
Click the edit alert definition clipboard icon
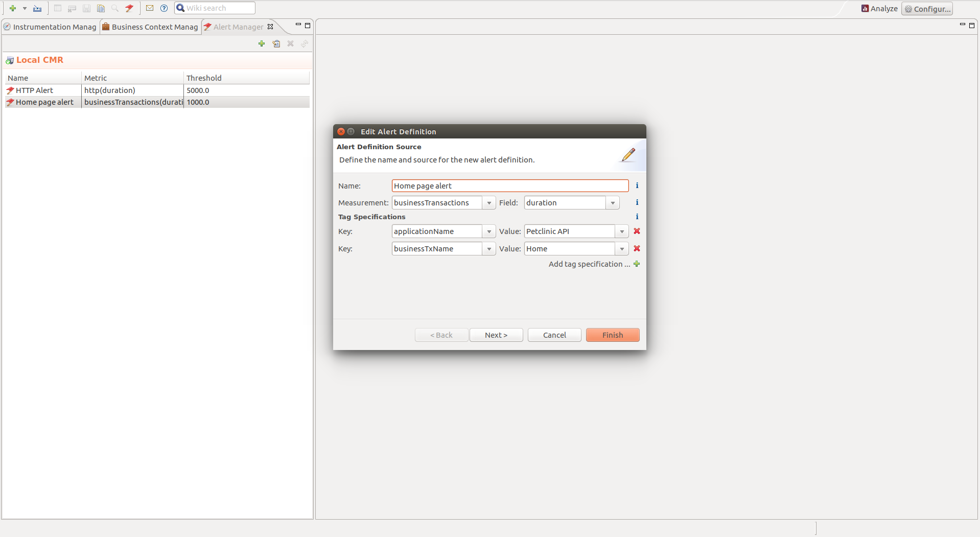[276, 44]
